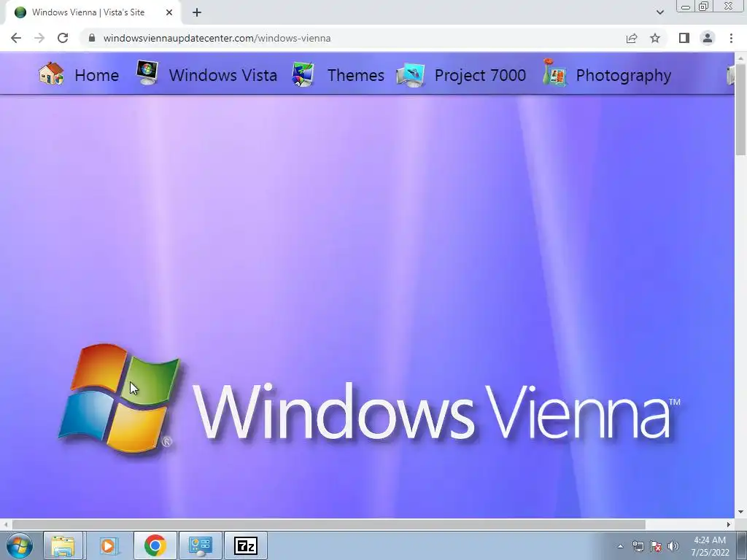Screen dimensions: 747x560
Task: Click the horizontal scrollbar left arrow
Action: coord(6,524)
